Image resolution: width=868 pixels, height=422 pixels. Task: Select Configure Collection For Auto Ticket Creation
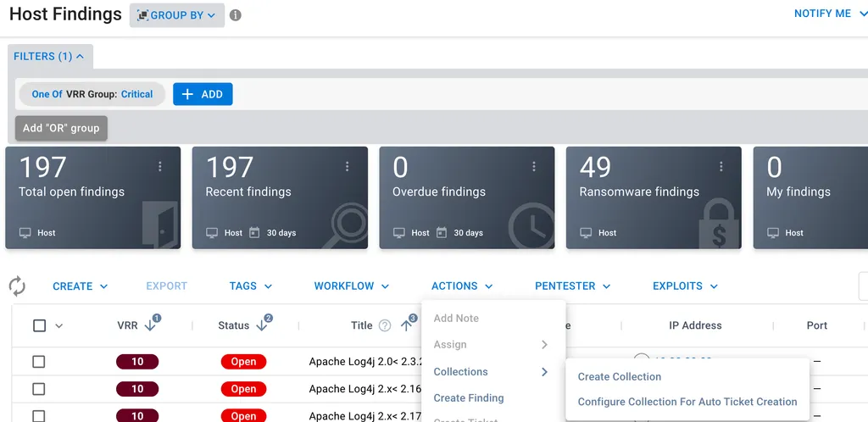(x=687, y=403)
